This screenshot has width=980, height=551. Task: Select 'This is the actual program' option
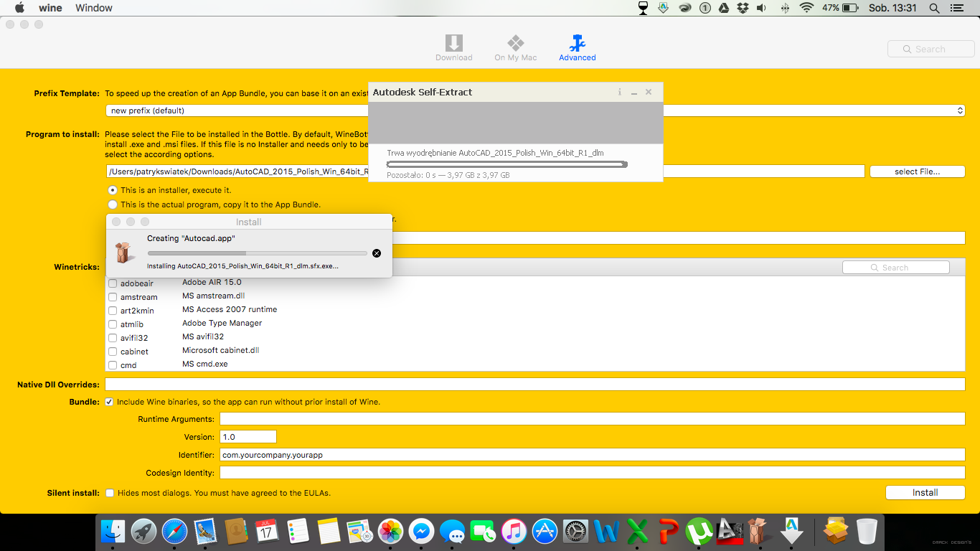click(x=113, y=204)
